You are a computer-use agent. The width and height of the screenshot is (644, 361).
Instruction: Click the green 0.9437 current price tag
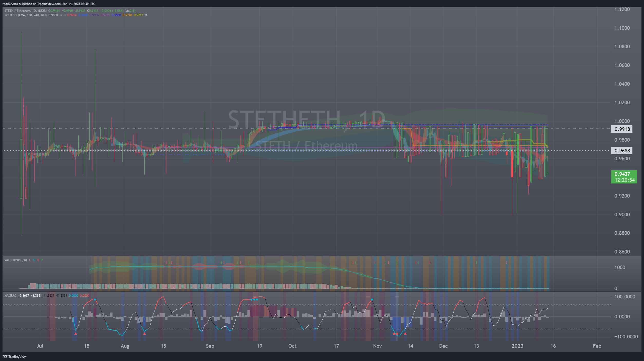pos(622,174)
